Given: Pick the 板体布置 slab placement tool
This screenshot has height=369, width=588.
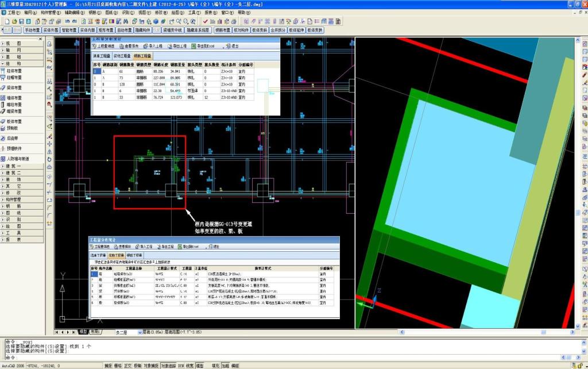Looking at the screenshot, I should pyautogui.click(x=14, y=122).
